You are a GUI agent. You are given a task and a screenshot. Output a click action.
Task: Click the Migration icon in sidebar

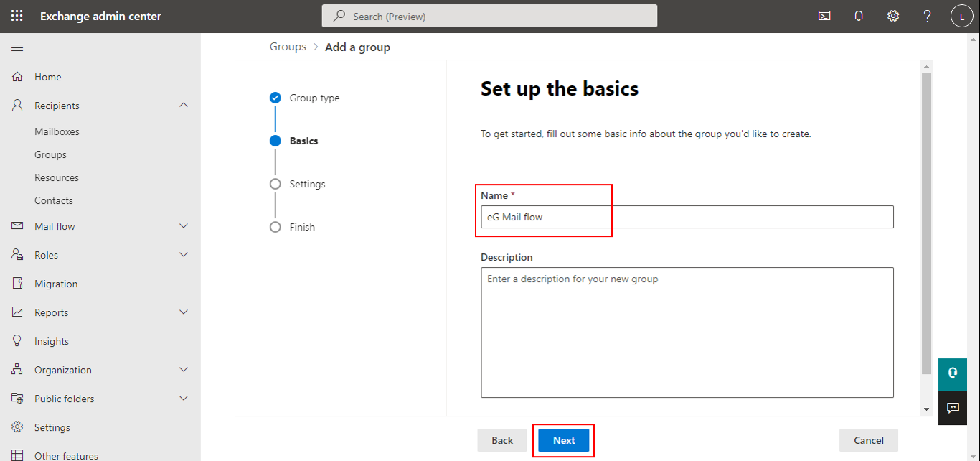click(x=18, y=284)
